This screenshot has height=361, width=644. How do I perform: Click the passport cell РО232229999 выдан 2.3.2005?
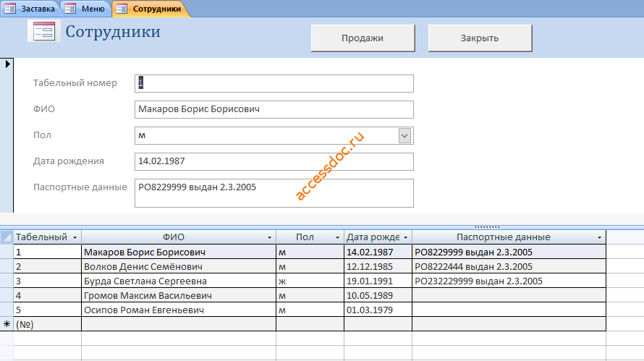pyautogui.click(x=509, y=281)
